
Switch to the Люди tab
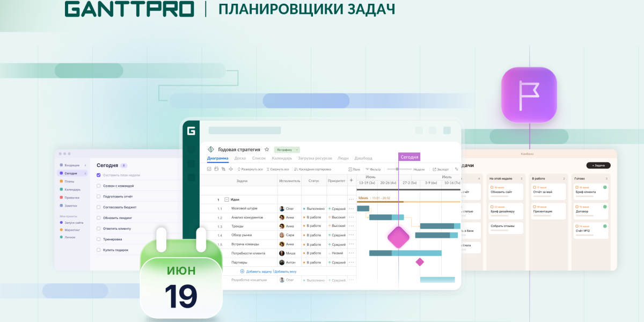click(343, 158)
